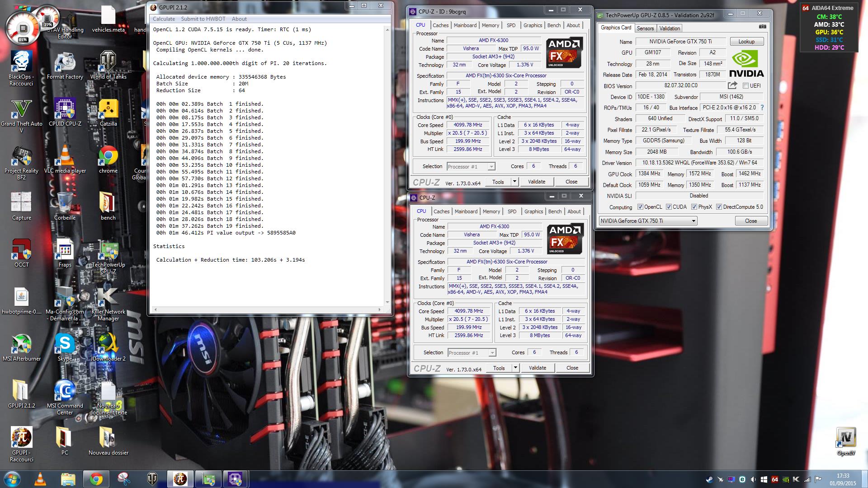Open the Submit to HWBOT menu
This screenshot has width=868, height=488.
[x=203, y=19]
